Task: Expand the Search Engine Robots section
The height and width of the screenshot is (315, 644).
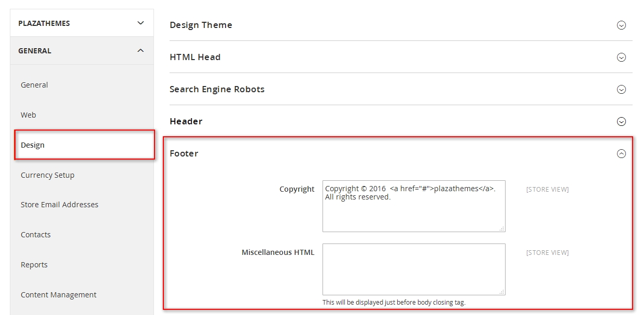Action: click(621, 89)
